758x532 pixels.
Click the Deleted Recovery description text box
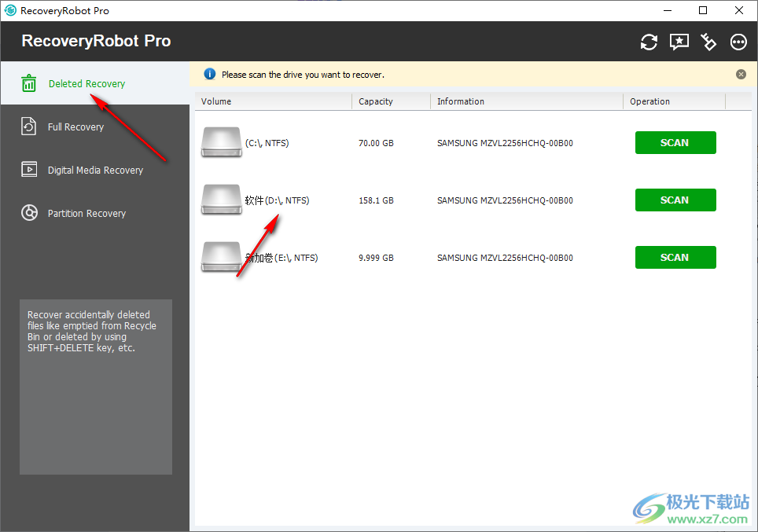point(96,387)
